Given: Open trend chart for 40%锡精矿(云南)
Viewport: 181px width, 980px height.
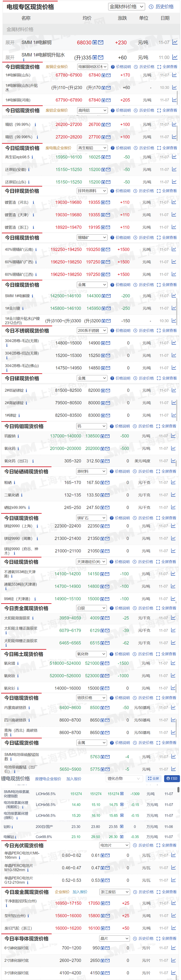Looking at the screenshot, I should point(174,249).
